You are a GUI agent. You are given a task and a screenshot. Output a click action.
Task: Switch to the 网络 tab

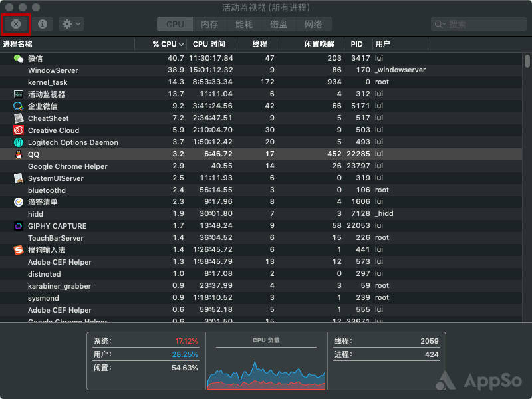click(314, 24)
